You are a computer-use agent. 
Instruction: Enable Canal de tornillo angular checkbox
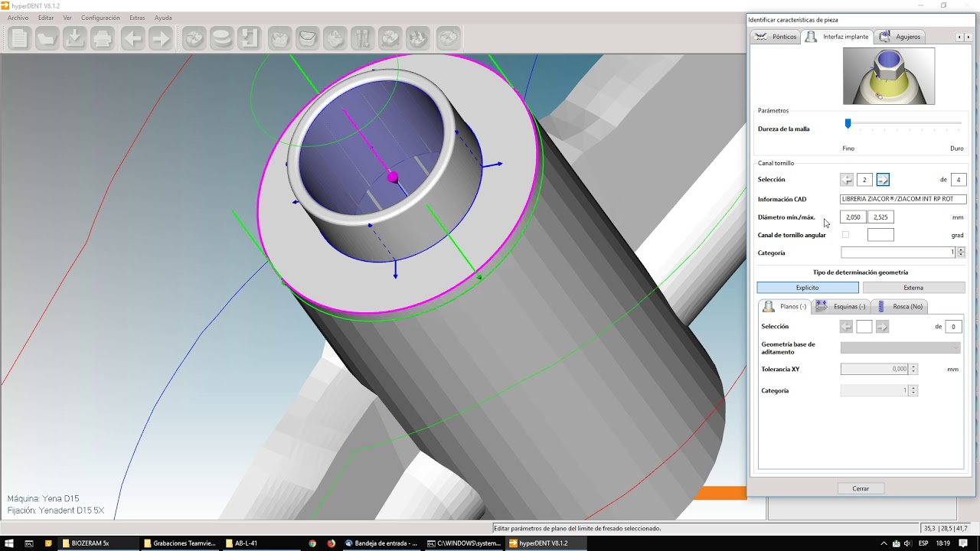click(845, 235)
